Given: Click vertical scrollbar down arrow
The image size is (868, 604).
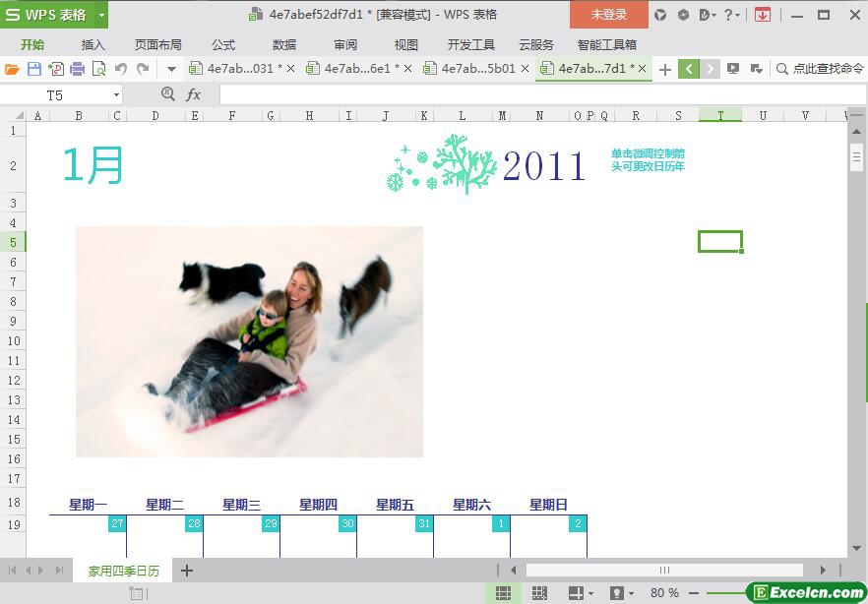Looking at the screenshot, I should 856,549.
